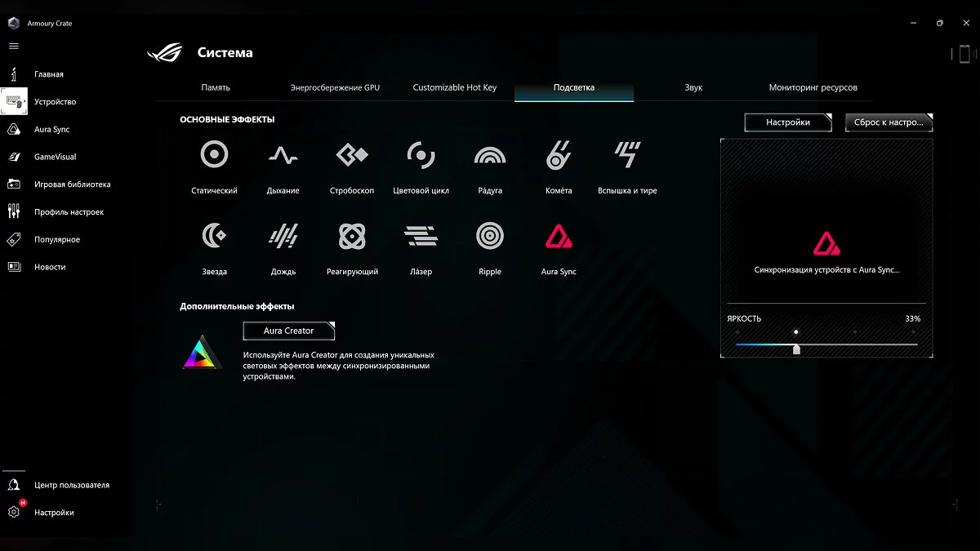Open Профиль настроек in sidebar
This screenshot has width=980, height=551.
(69, 212)
